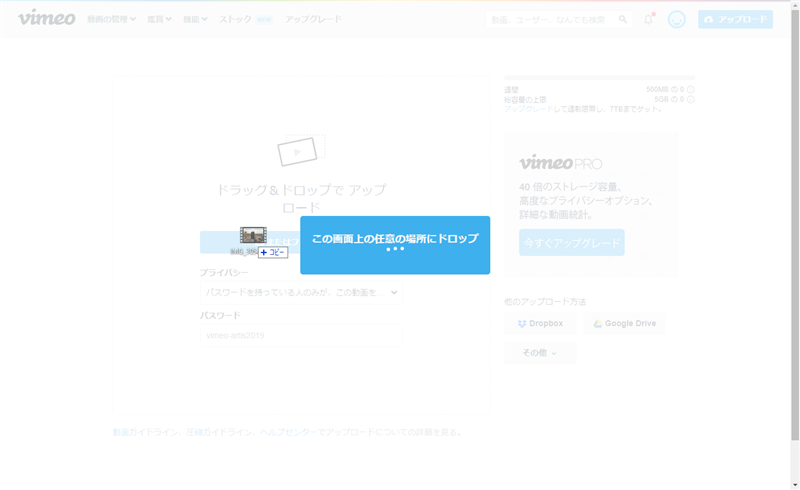Click the その他 chevron arrow

tap(554, 353)
